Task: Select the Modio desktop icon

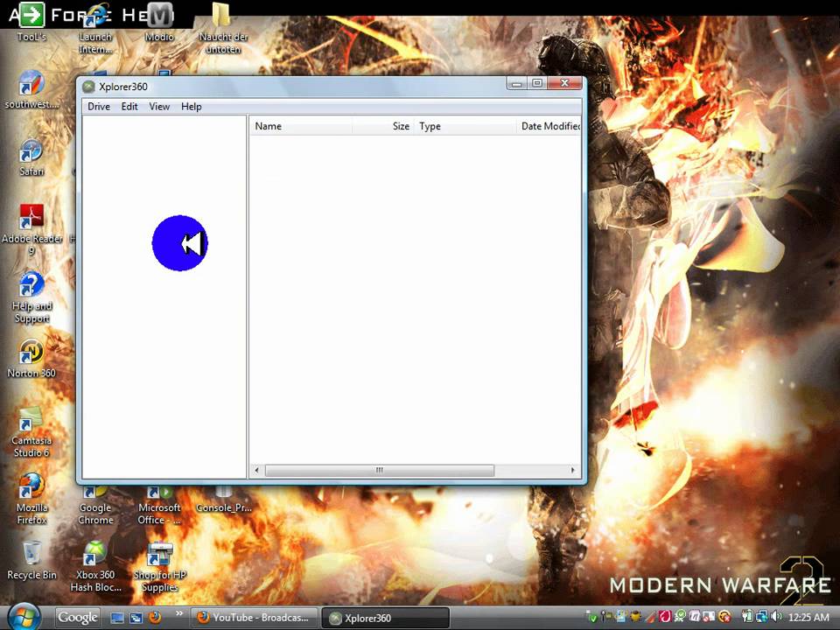Action: pyautogui.click(x=159, y=23)
